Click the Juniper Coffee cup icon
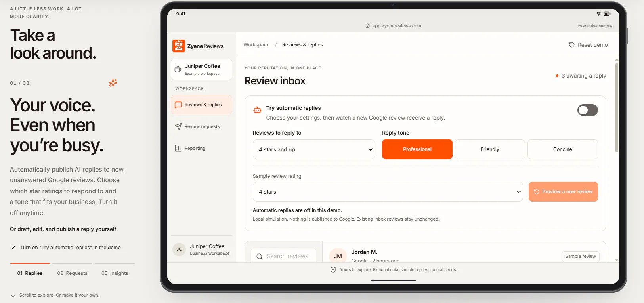644x303 pixels. tap(178, 69)
